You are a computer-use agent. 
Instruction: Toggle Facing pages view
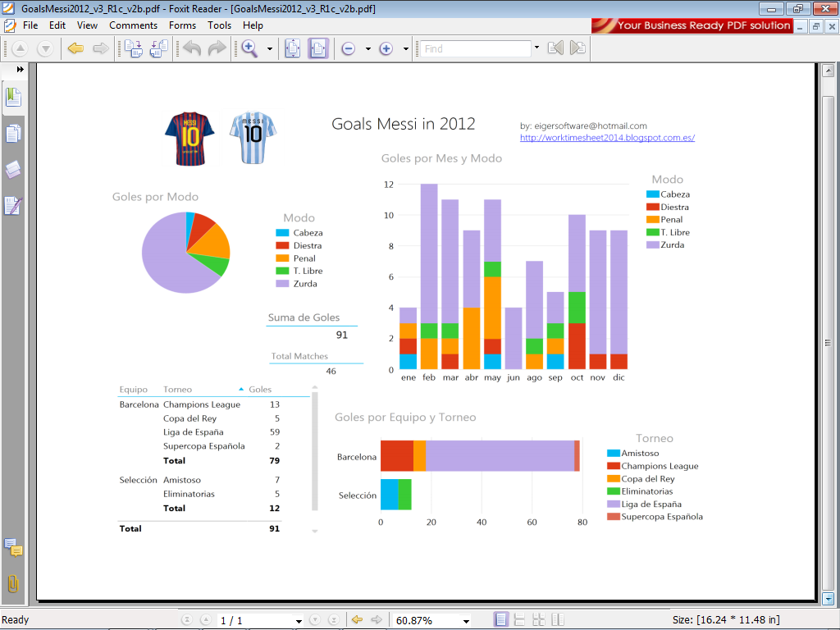pos(559,619)
